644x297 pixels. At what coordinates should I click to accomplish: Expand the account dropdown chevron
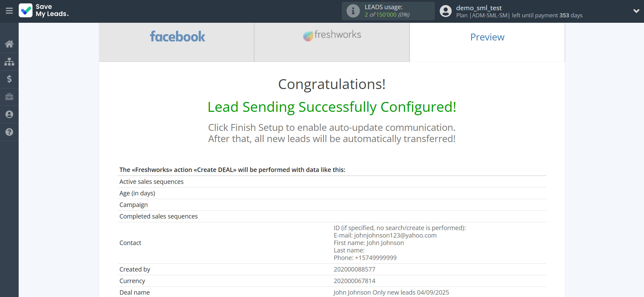636,11
